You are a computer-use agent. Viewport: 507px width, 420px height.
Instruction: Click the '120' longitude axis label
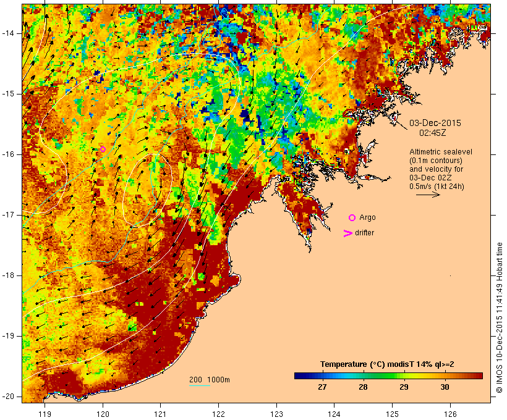[103, 414]
